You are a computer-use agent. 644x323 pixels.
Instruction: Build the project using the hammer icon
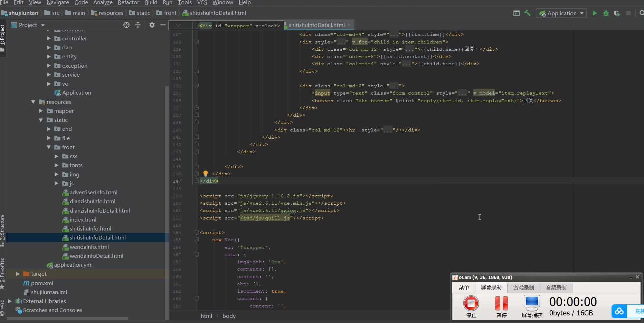527,13
